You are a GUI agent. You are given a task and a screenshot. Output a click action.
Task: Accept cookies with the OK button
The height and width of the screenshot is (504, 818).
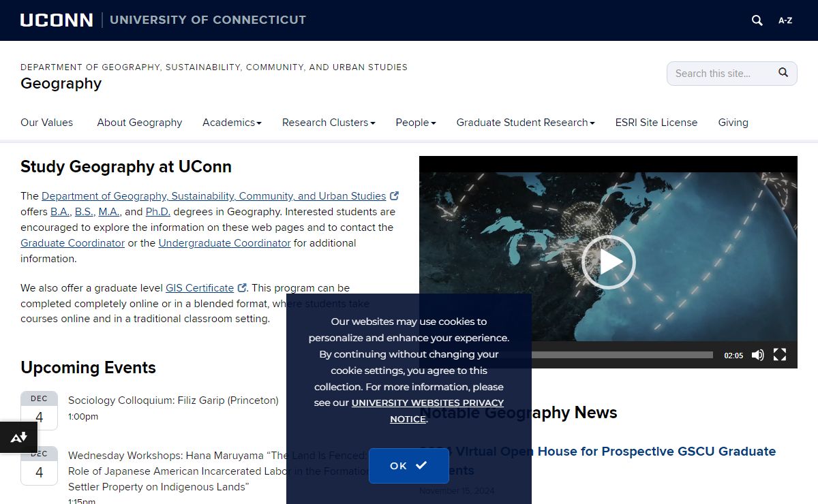pos(409,466)
